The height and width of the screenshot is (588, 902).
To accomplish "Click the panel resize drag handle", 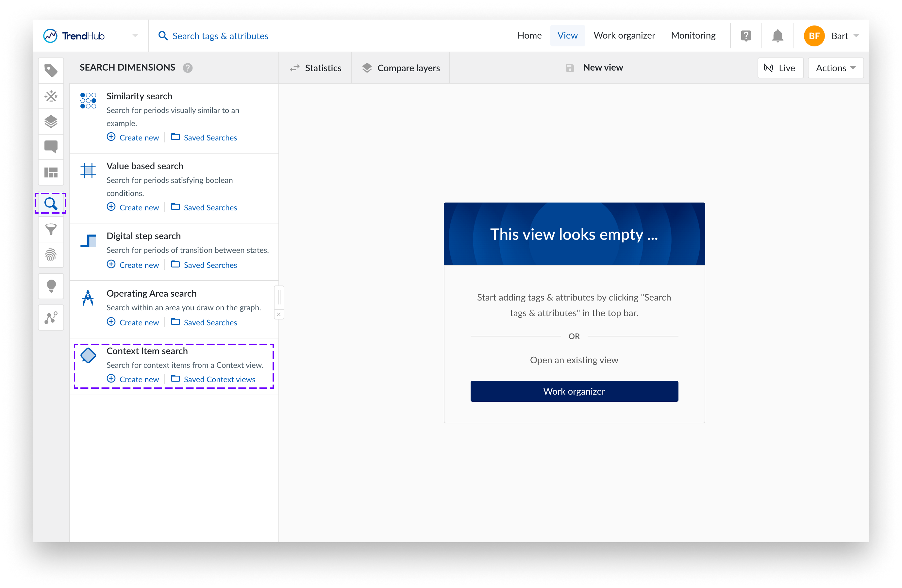I will (x=279, y=297).
